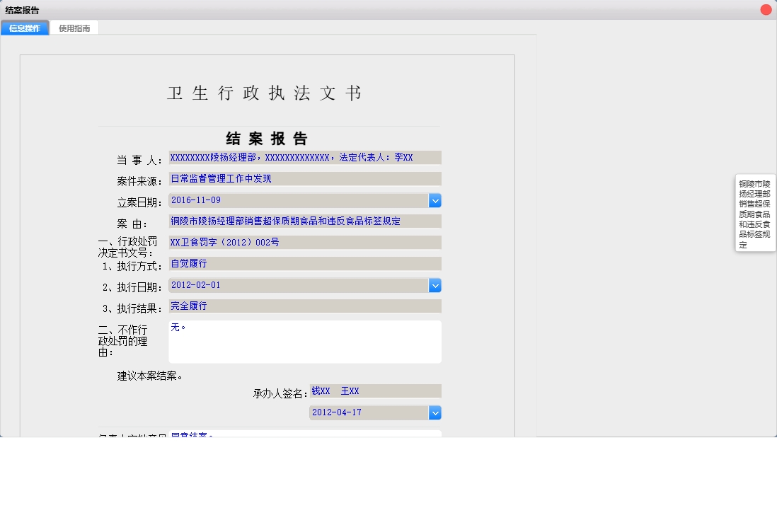Select the date value 2016-11-09
Screen dimensions: 777x532
[297, 200]
